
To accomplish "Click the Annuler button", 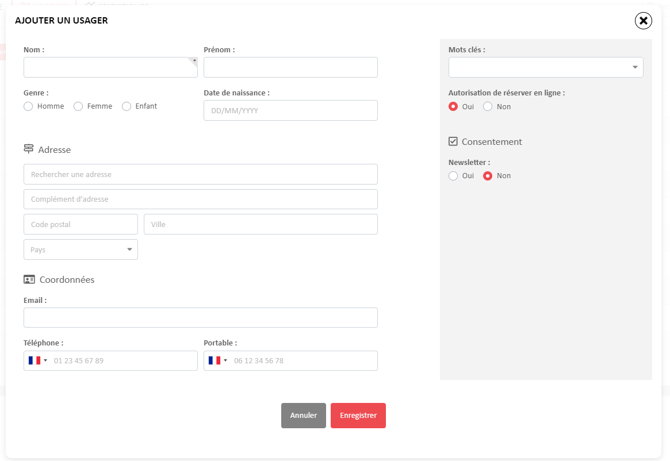I will [x=303, y=415].
